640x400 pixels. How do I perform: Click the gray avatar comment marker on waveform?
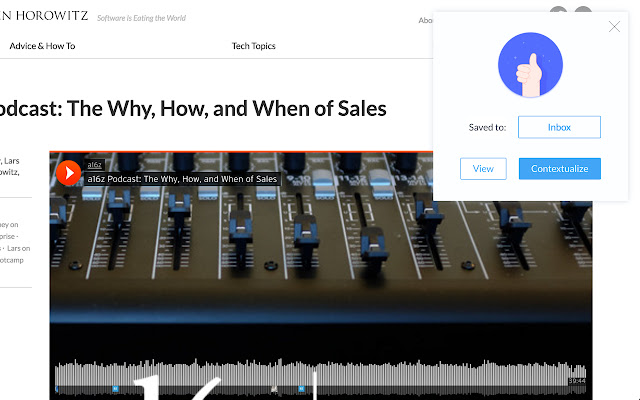click(274, 389)
